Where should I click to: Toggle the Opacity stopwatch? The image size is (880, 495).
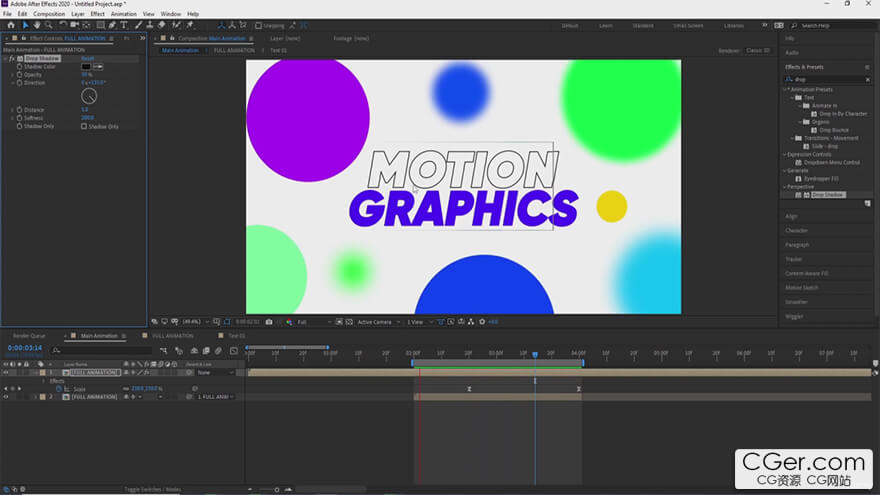coord(20,75)
